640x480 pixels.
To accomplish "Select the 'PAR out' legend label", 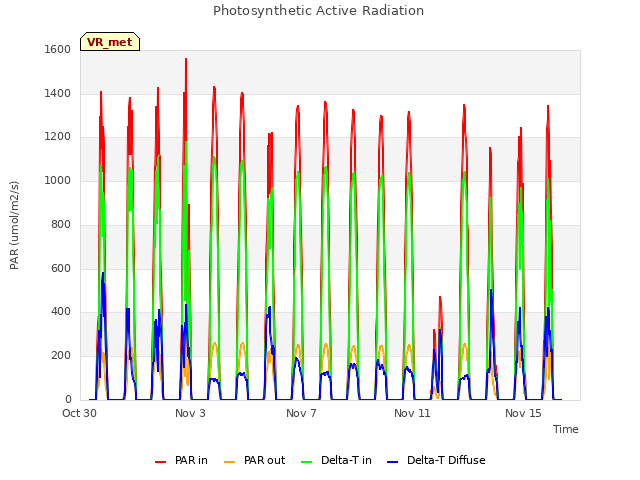I will point(264,460).
